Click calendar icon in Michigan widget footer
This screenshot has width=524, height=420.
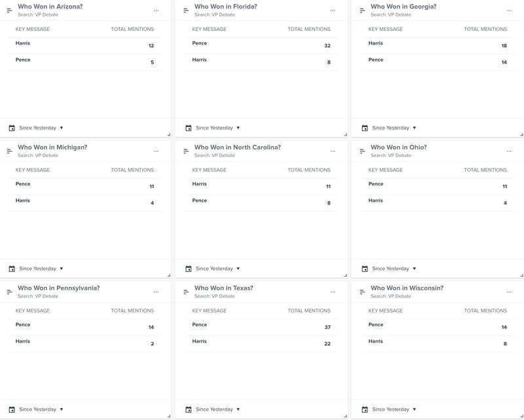pos(12,269)
